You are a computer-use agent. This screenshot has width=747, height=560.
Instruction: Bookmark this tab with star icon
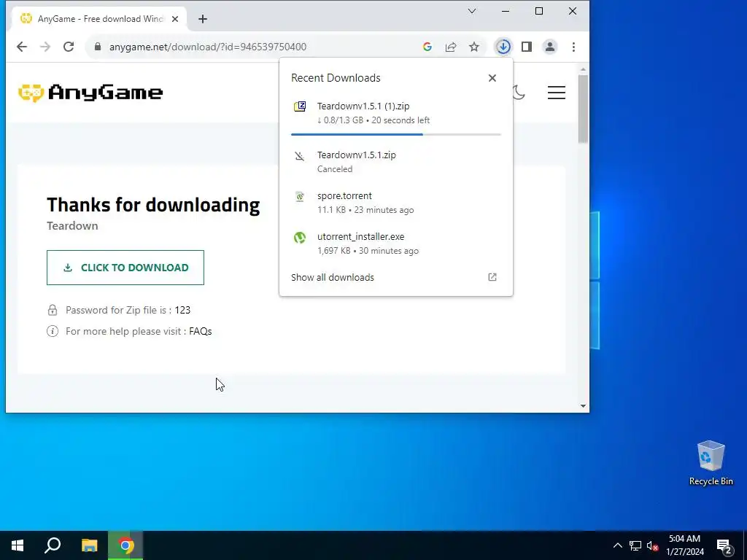[x=474, y=47]
